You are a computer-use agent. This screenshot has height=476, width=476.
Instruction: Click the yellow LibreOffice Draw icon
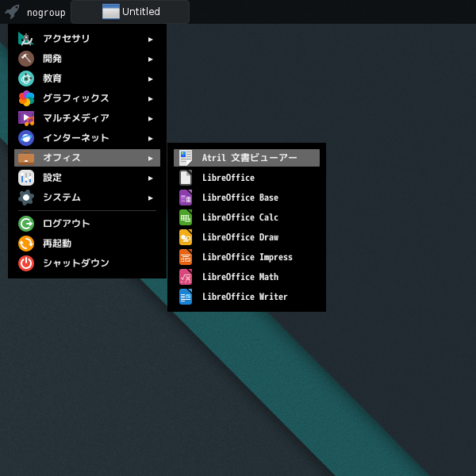coord(186,237)
